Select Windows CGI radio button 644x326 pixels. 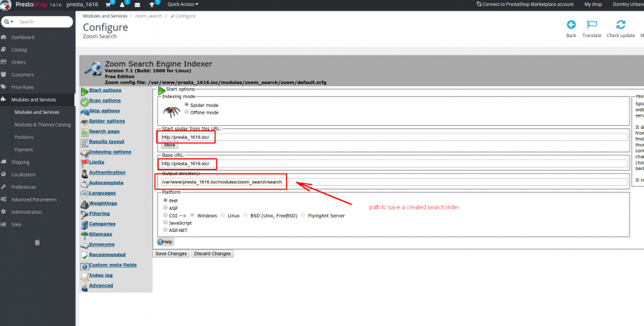pyautogui.click(x=192, y=215)
